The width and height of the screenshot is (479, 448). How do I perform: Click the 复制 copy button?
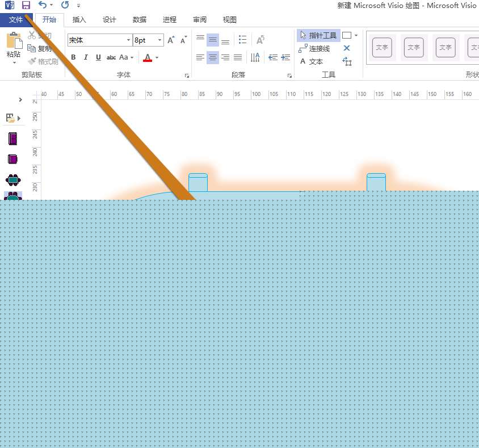(40, 48)
